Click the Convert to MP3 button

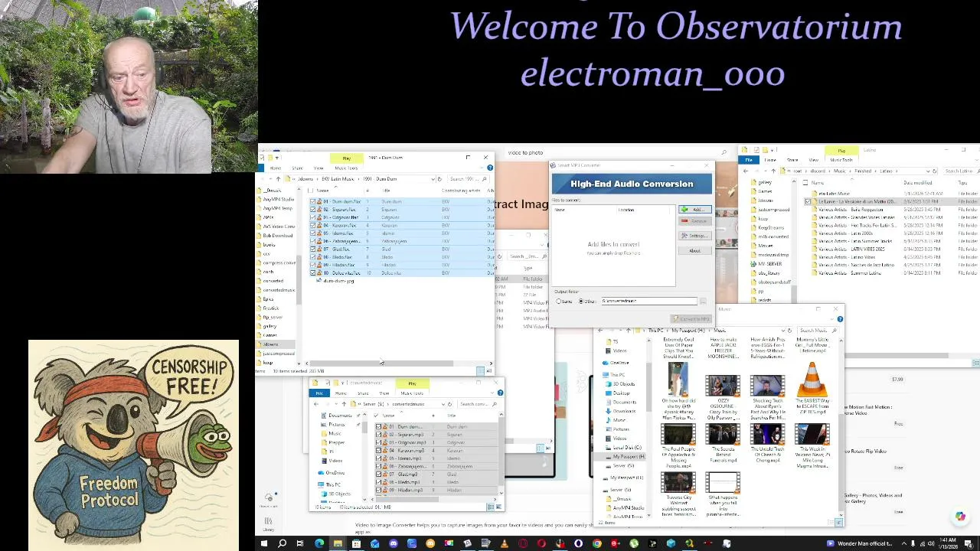pyautogui.click(x=691, y=319)
